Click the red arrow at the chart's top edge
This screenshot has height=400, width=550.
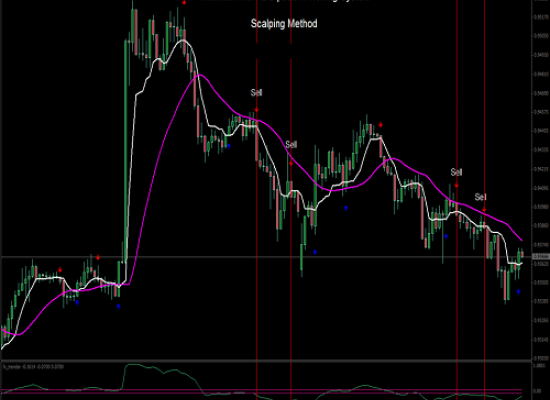click(x=184, y=2)
